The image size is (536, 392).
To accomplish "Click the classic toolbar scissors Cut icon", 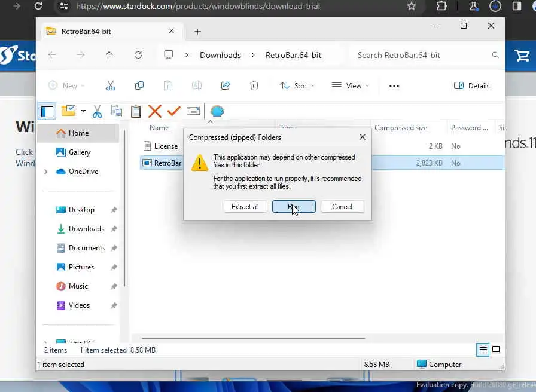I will pos(97,111).
